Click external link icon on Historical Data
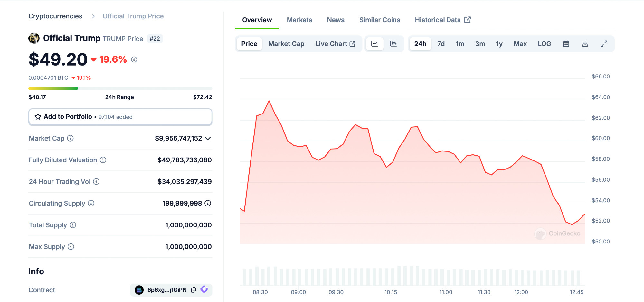 pyautogui.click(x=468, y=20)
